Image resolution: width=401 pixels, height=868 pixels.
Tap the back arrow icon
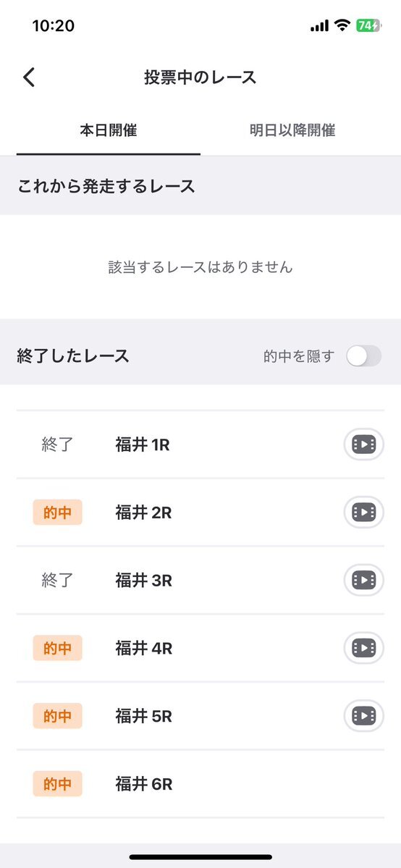[29, 77]
